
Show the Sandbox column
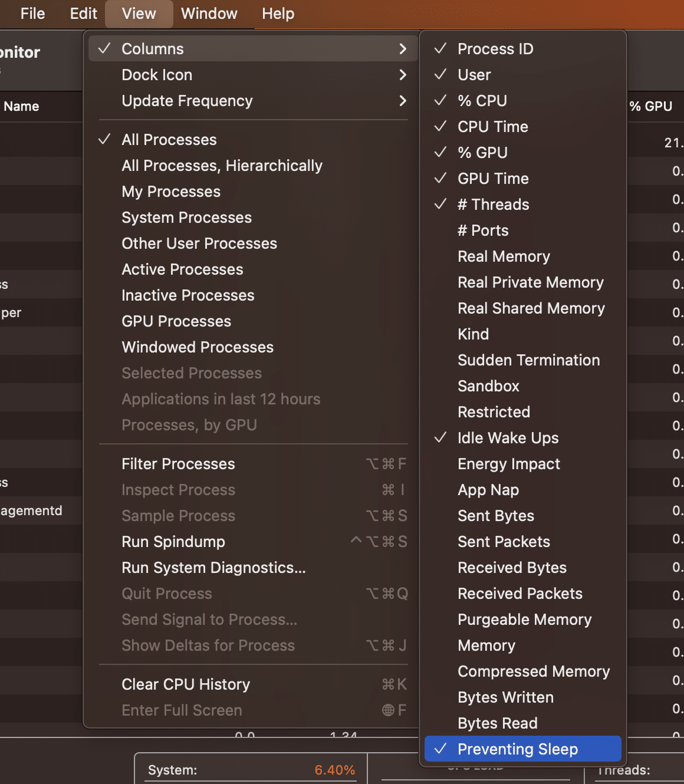tap(522, 386)
